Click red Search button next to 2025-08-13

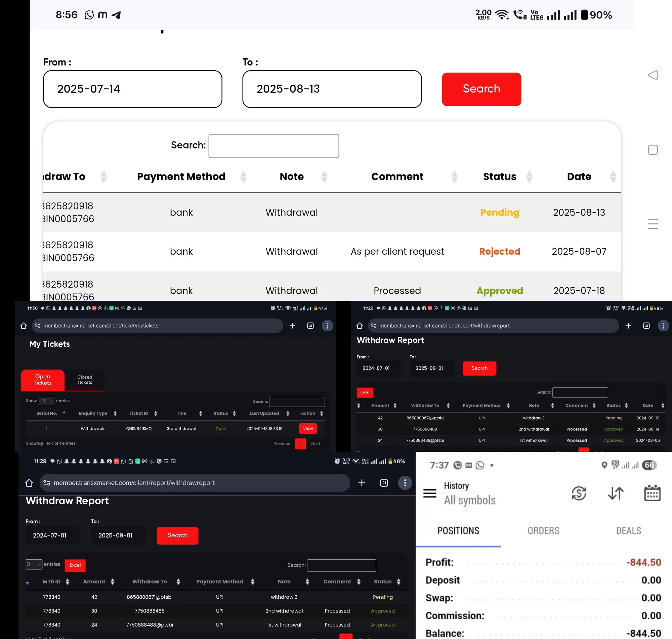point(481,89)
